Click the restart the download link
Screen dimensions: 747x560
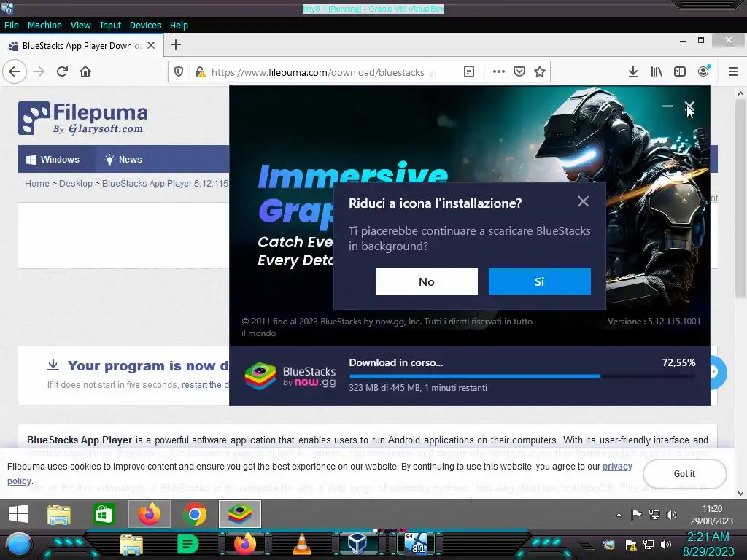pyautogui.click(x=205, y=385)
